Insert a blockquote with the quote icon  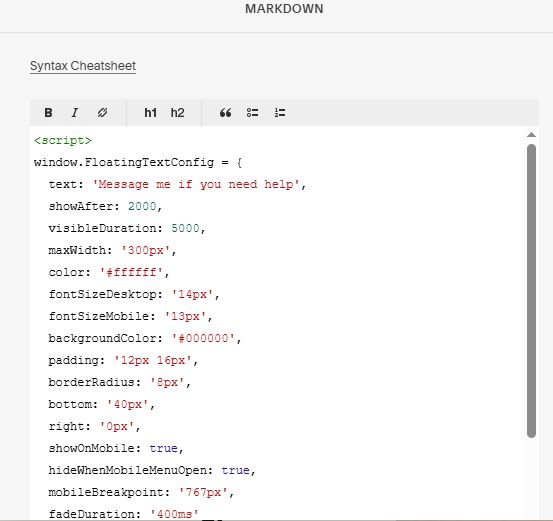(225, 113)
